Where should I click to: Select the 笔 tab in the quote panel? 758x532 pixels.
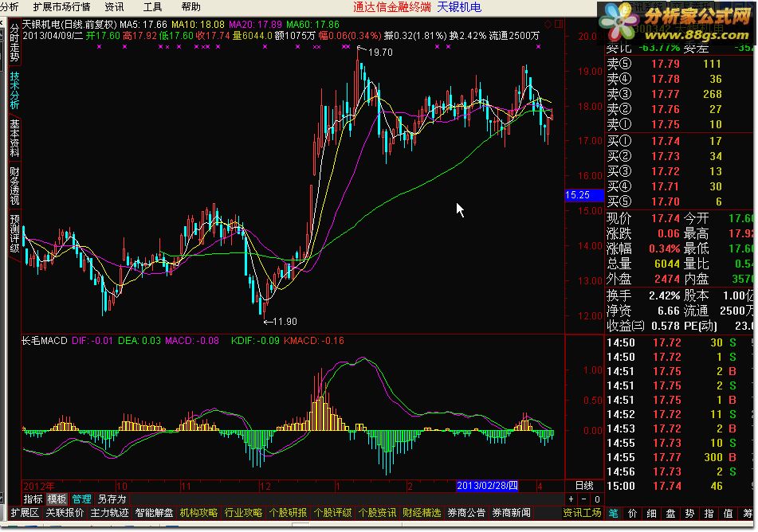(x=614, y=514)
